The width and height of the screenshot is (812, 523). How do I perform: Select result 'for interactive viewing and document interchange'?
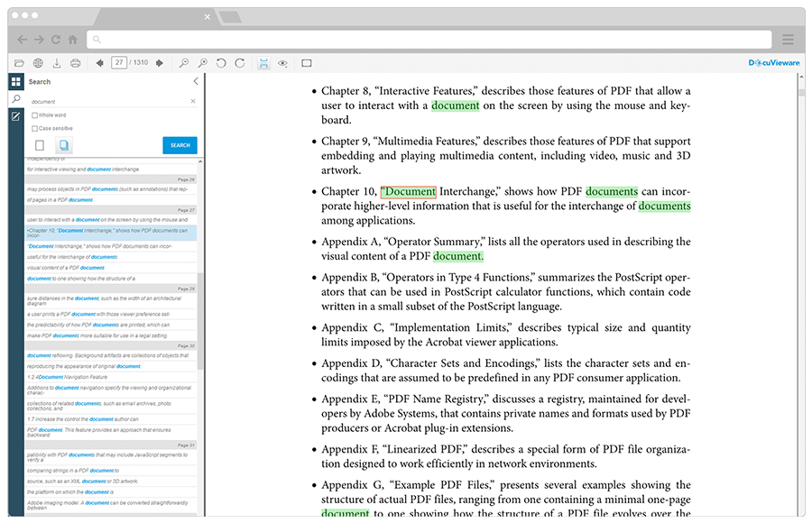click(111, 170)
